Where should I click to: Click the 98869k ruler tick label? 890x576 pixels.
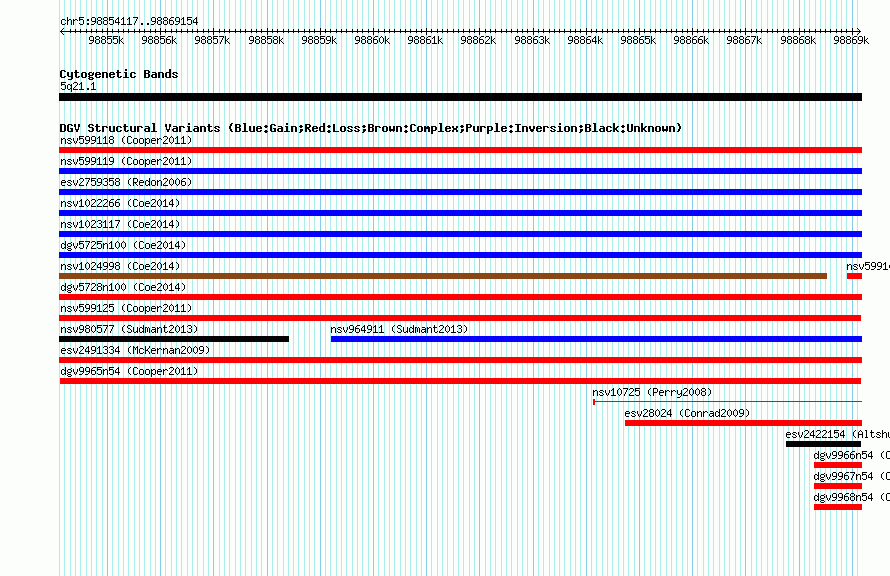point(851,40)
